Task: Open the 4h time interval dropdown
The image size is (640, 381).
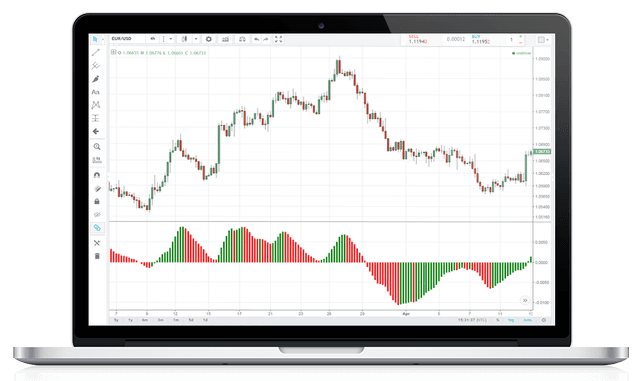Action: 153,39
